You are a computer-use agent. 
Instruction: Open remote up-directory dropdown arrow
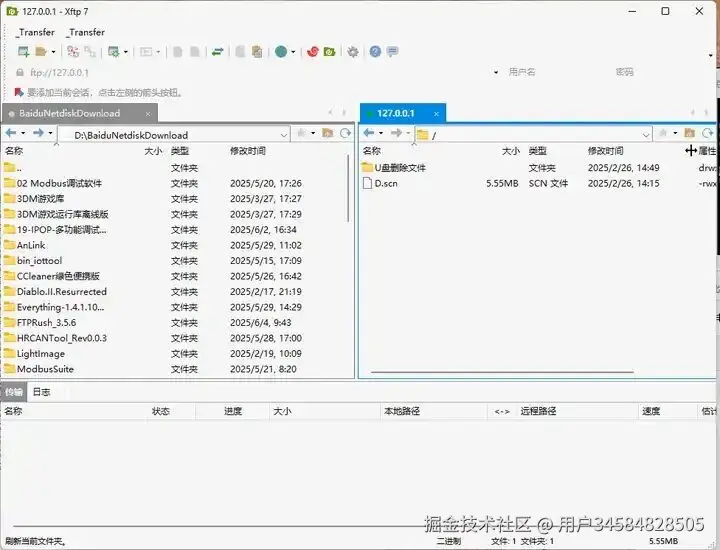tap(675, 133)
